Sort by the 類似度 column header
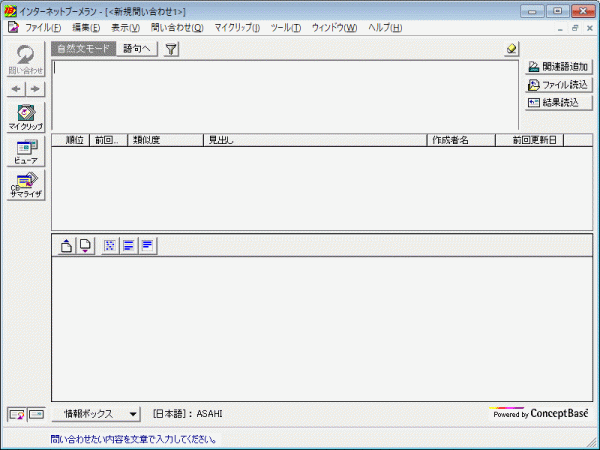 coord(165,140)
